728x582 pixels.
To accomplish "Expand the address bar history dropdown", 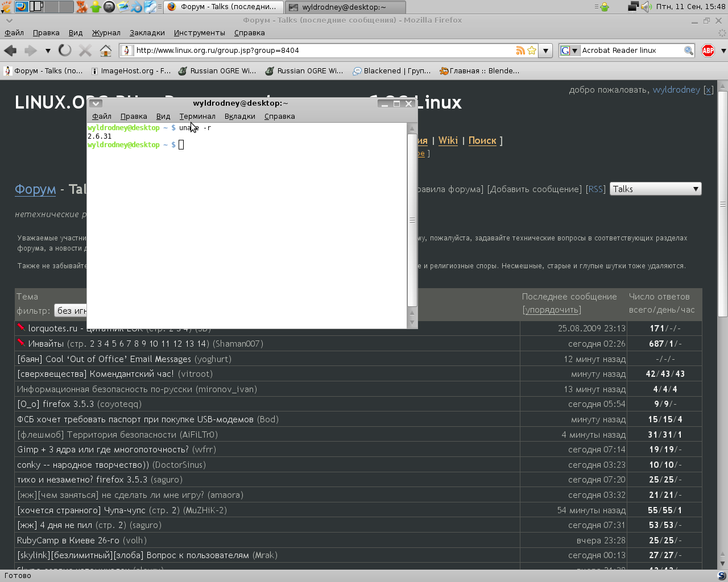I will (545, 51).
